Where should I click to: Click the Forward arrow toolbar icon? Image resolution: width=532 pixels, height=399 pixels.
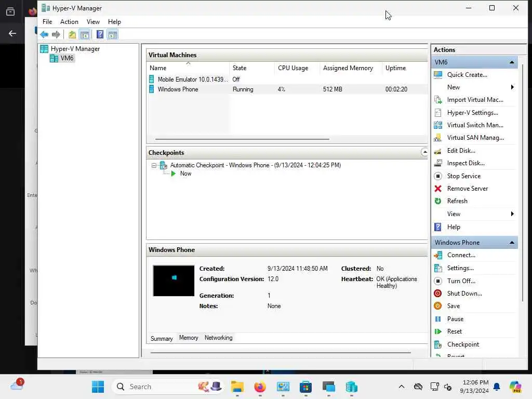tap(56, 34)
